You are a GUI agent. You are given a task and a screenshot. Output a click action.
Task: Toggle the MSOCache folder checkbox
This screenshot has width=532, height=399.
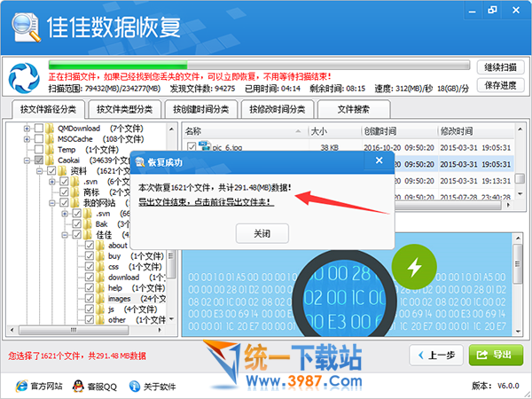[x=39, y=139]
